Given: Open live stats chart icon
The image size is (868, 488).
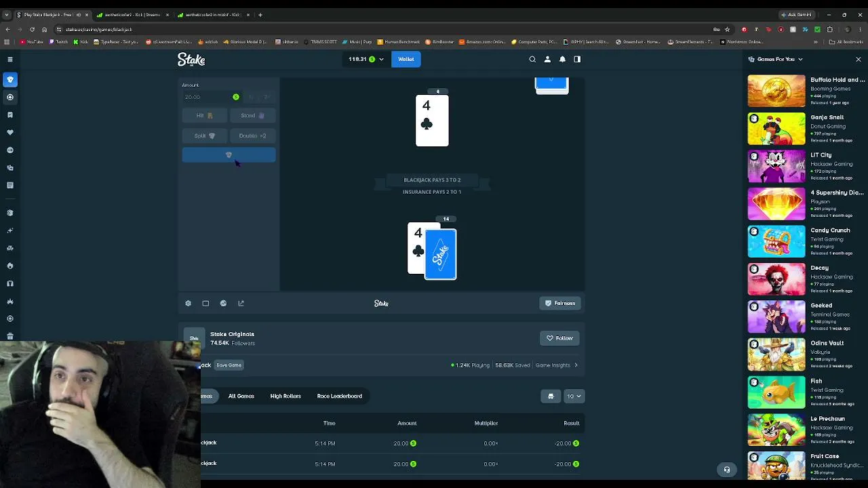Looking at the screenshot, I should (x=223, y=304).
